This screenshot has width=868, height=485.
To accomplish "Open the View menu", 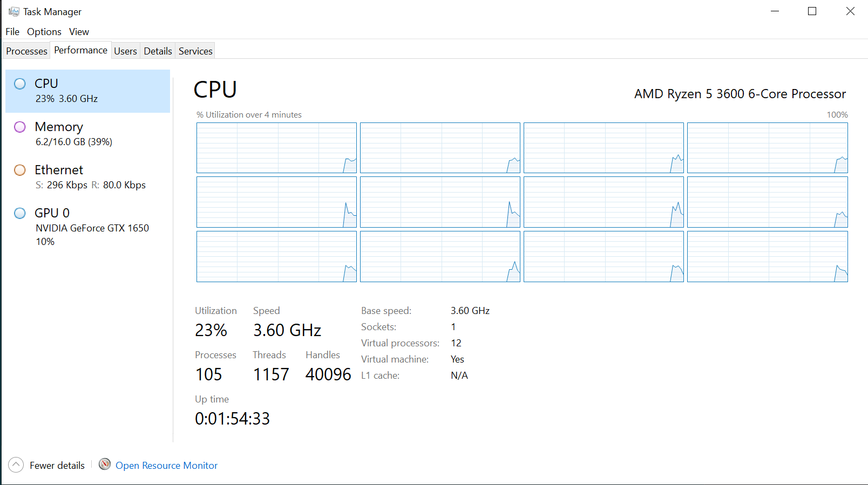I will coord(79,32).
